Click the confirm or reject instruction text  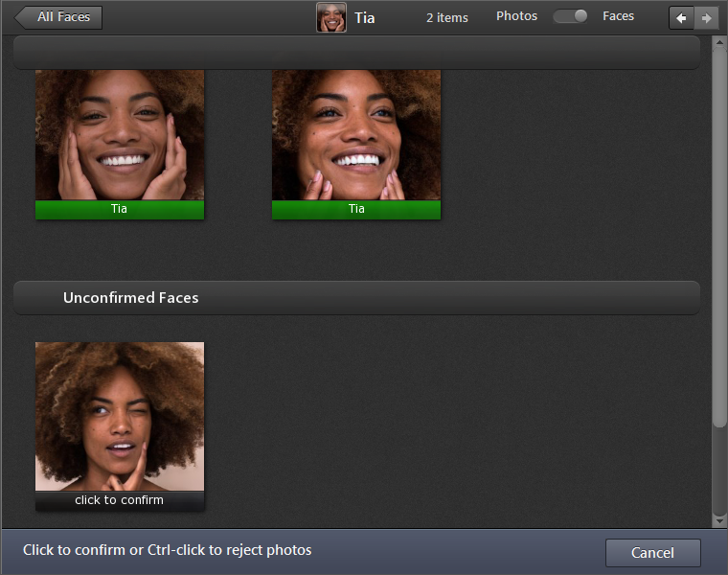pos(167,550)
